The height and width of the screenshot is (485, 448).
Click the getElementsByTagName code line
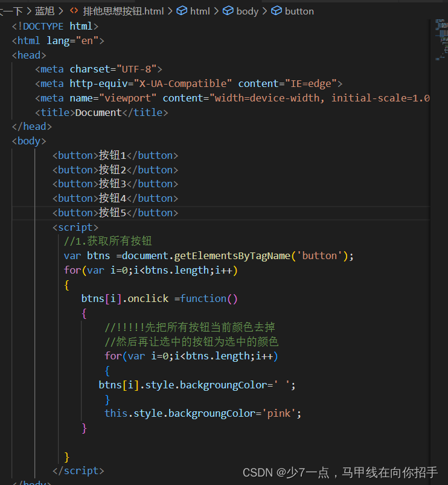coord(209,256)
